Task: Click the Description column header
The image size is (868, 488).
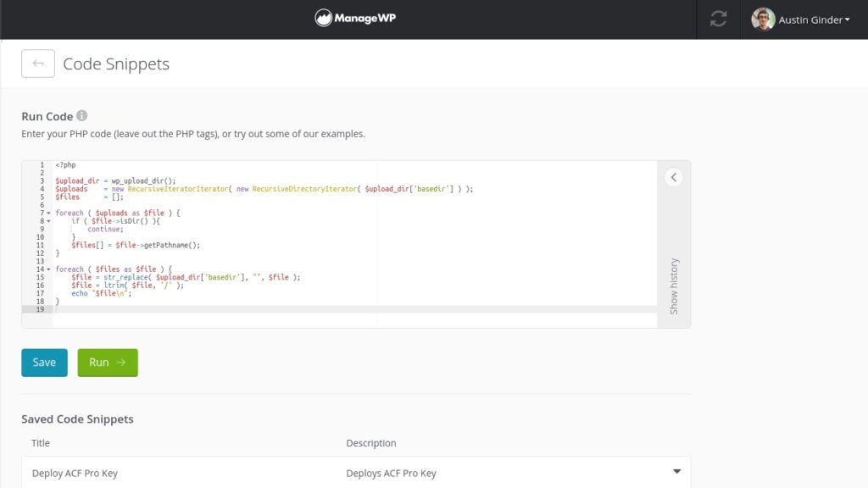Action: [370, 443]
